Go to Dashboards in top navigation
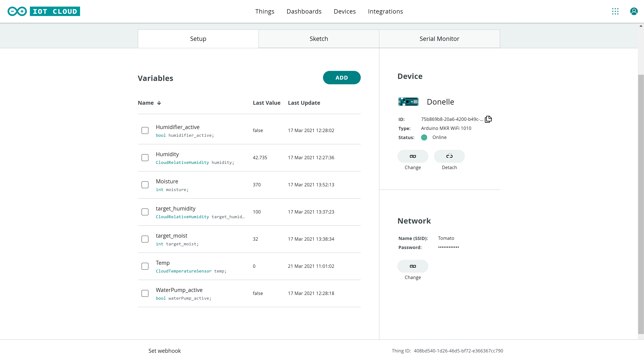The height and width of the screenshot is (362, 644). click(x=304, y=12)
